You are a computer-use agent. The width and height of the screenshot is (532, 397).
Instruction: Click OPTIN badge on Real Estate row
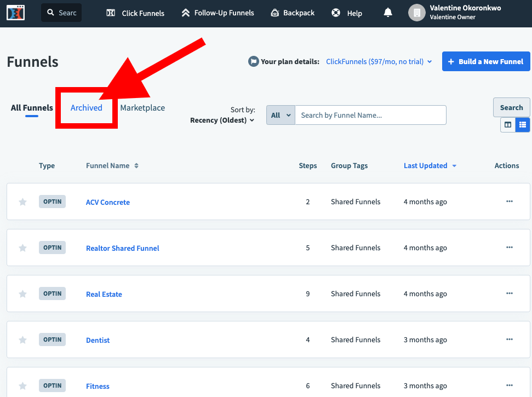pyautogui.click(x=52, y=294)
